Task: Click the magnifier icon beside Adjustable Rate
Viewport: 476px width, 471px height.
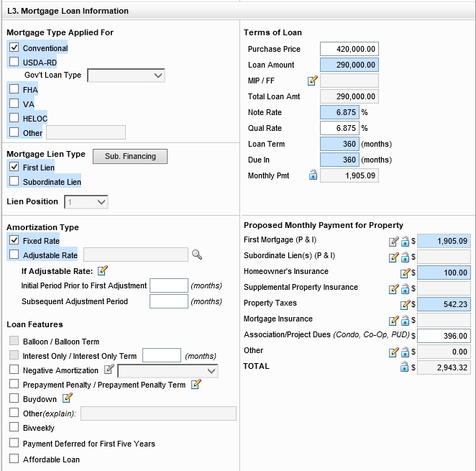Action: coord(197,255)
